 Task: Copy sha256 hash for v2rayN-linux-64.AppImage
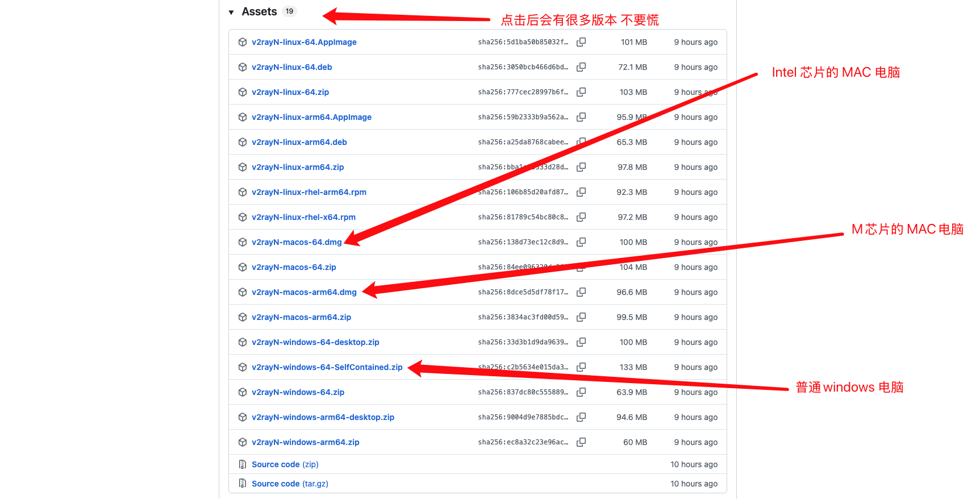click(x=581, y=42)
